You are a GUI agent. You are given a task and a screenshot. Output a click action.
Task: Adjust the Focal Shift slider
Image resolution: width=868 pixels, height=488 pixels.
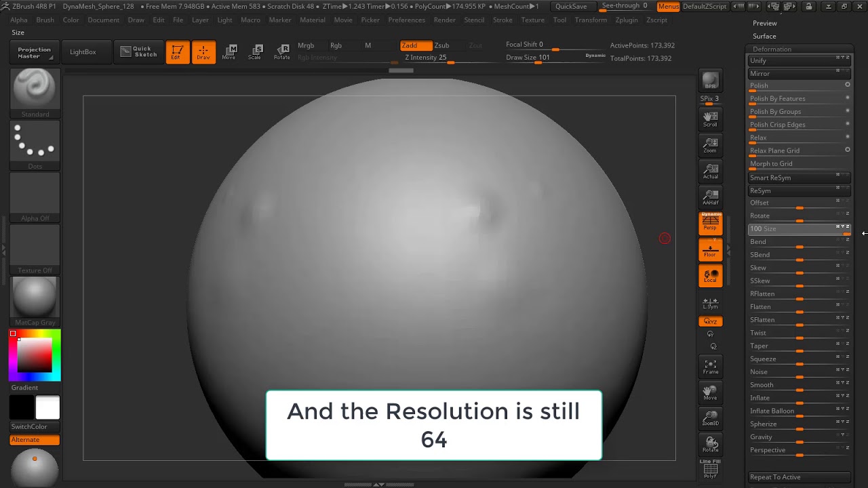(555, 45)
